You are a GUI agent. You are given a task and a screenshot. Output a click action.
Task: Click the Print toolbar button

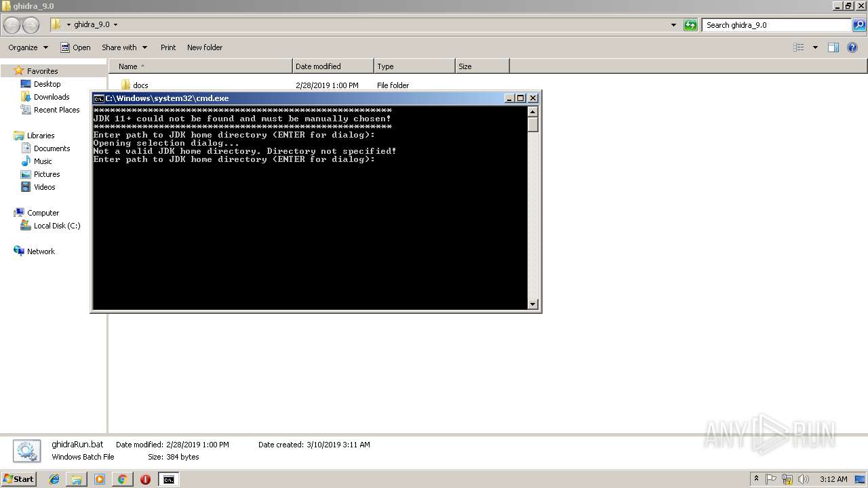pyautogui.click(x=168, y=47)
